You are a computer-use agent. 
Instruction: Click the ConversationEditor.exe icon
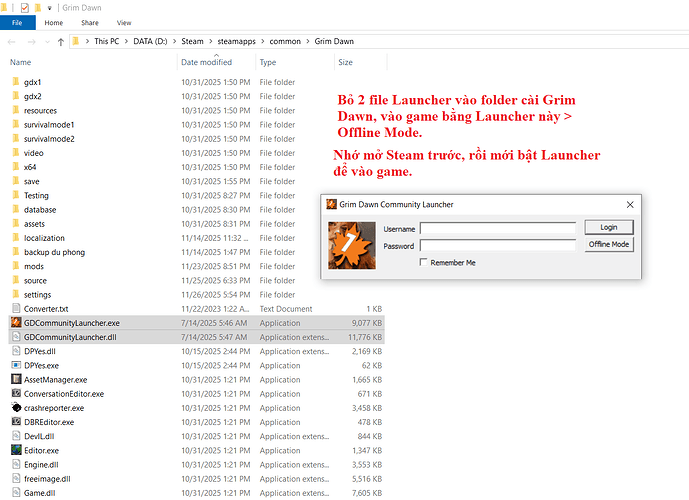point(15,394)
